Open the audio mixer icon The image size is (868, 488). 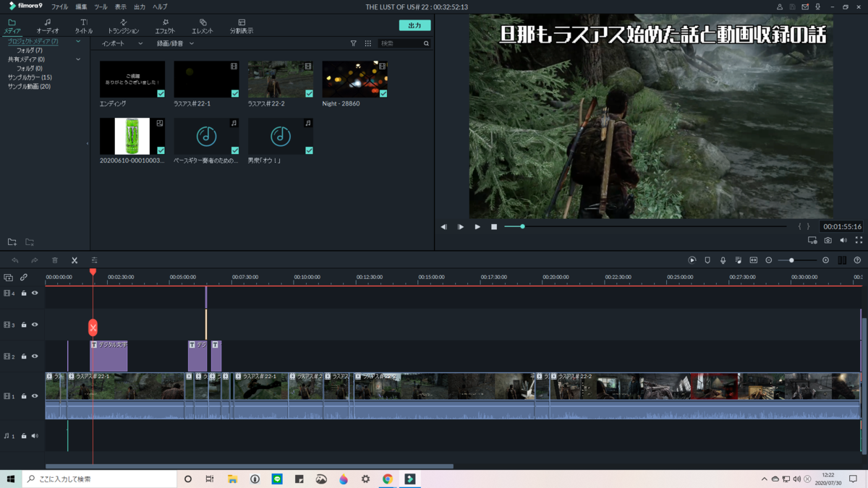pos(738,260)
